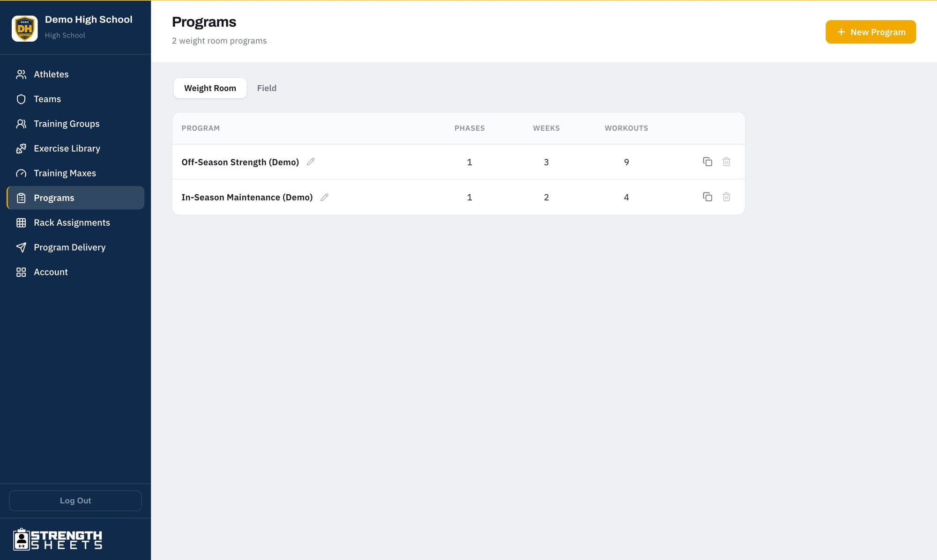The width and height of the screenshot is (937, 560).
Task: Click workouts value 4 for In-Season Maintenance
Action: pyautogui.click(x=626, y=197)
